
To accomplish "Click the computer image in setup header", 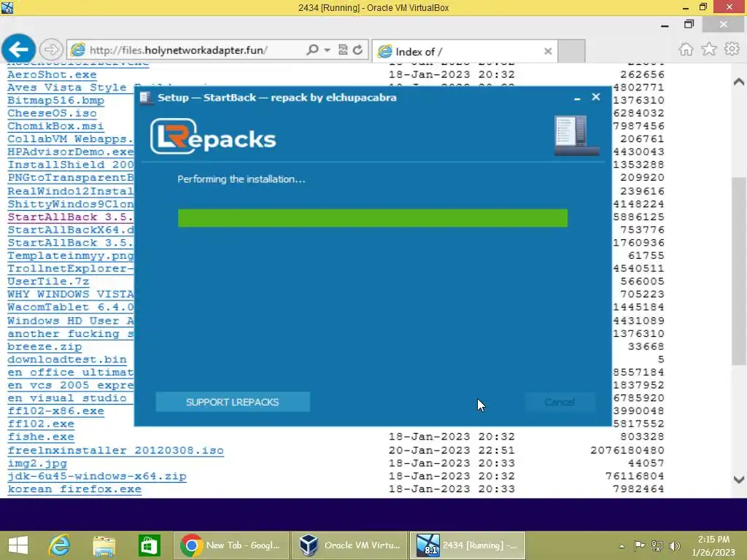I will [576, 135].
